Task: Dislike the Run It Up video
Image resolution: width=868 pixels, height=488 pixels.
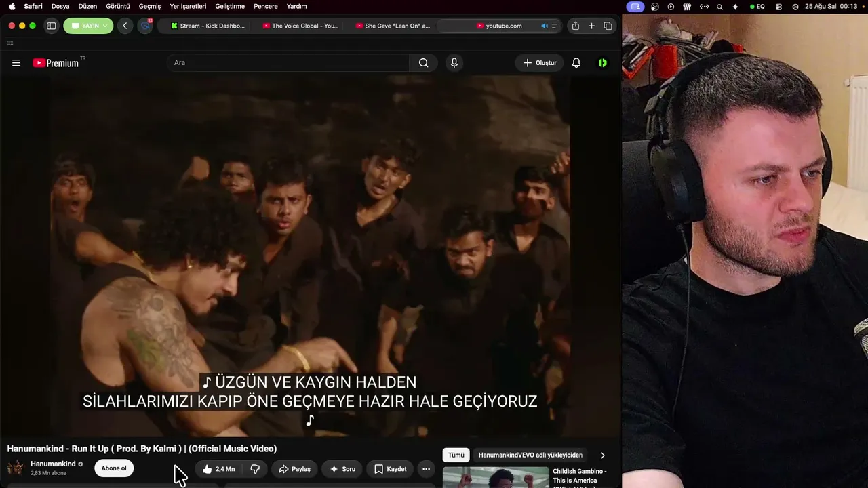Action: pyautogui.click(x=255, y=469)
